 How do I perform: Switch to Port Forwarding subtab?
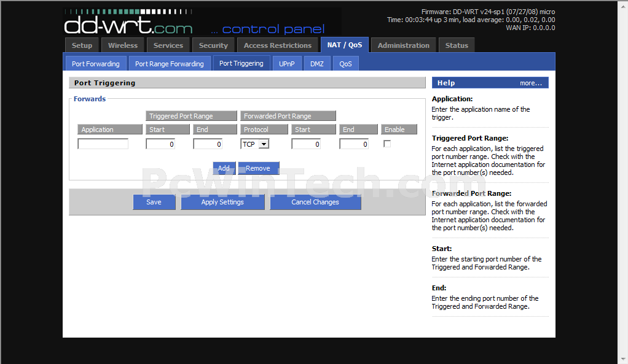click(96, 64)
